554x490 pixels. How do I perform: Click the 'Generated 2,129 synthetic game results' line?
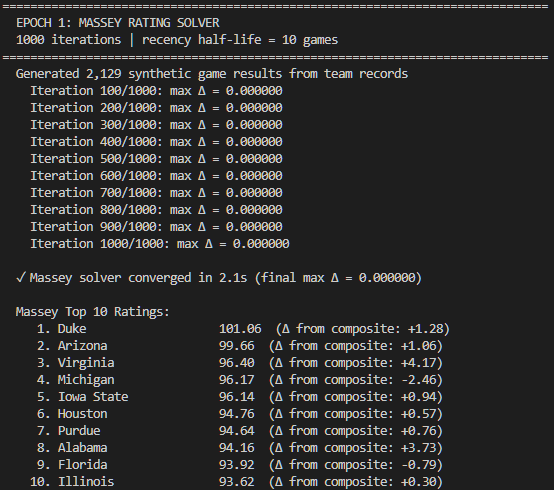pyautogui.click(x=212, y=74)
